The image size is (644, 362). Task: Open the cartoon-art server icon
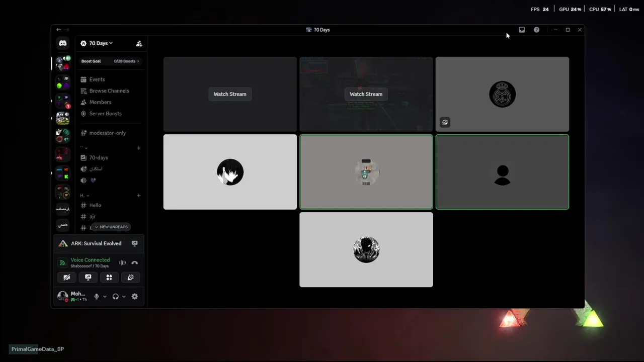pyautogui.click(x=63, y=118)
